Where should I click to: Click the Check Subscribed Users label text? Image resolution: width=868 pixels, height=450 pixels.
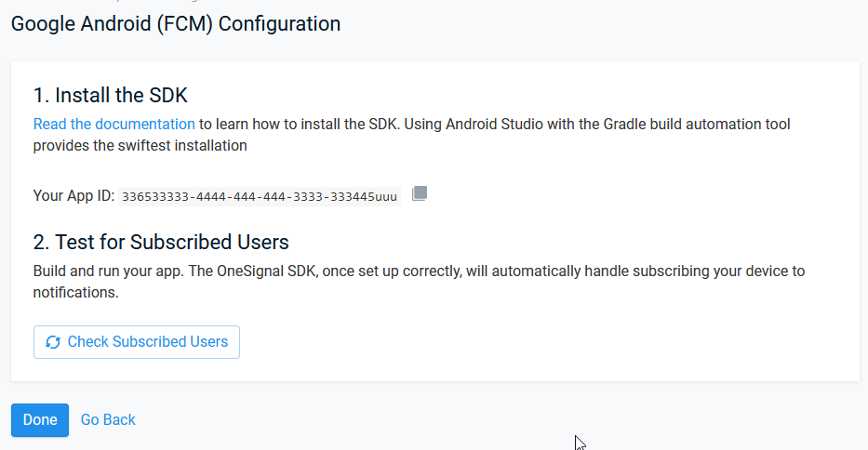(148, 341)
